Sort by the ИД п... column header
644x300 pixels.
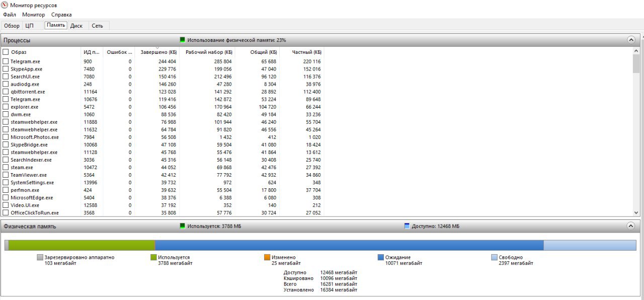point(92,52)
